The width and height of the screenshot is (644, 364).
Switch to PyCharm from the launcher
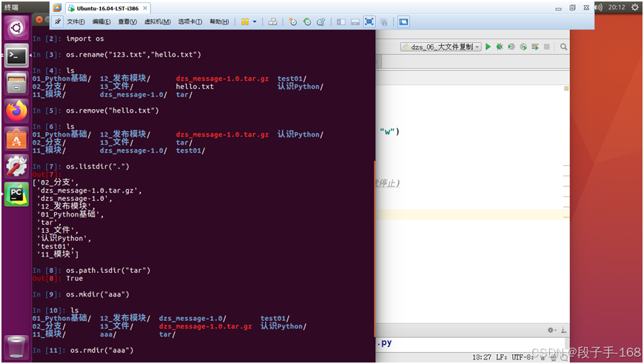[16, 194]
